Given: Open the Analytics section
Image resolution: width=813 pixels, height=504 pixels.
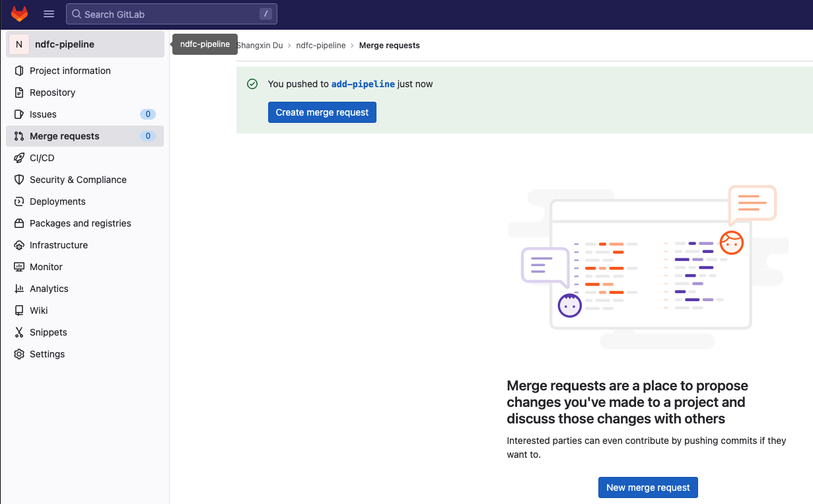Looking at the screenshot, I should [x=85, y=289].
